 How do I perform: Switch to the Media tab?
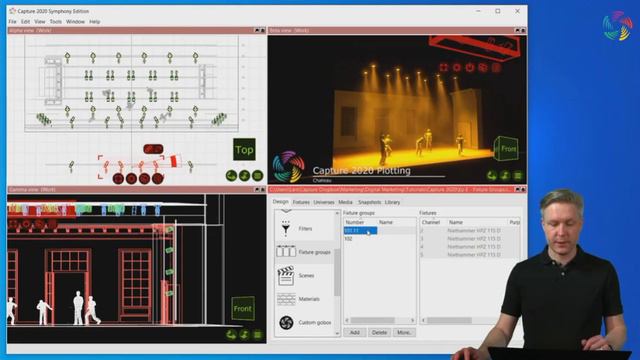tap(345, 202)
